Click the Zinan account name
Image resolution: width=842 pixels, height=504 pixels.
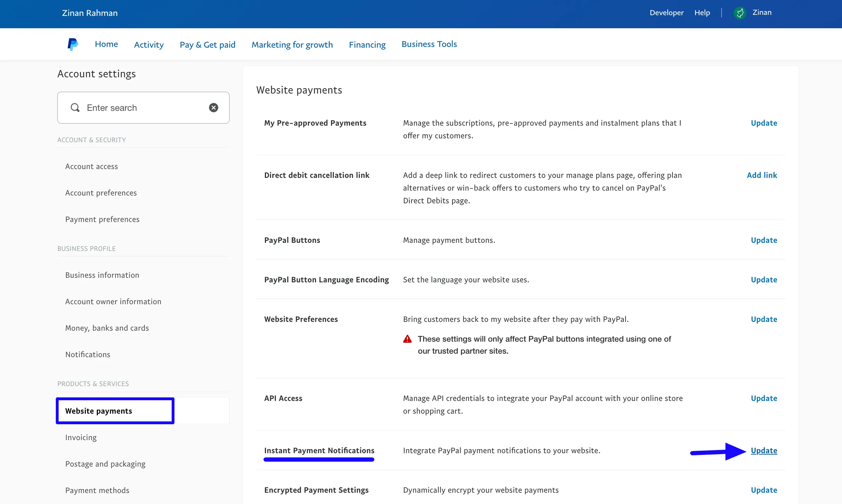coord(762,12)
